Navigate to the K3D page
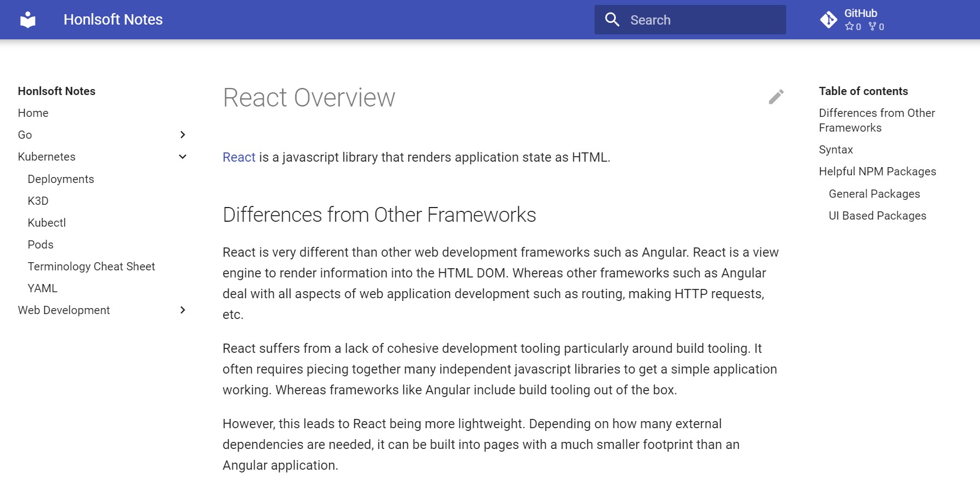Image resolution: width=980 pixels, height=479 pixels. [x=38, y=201]
